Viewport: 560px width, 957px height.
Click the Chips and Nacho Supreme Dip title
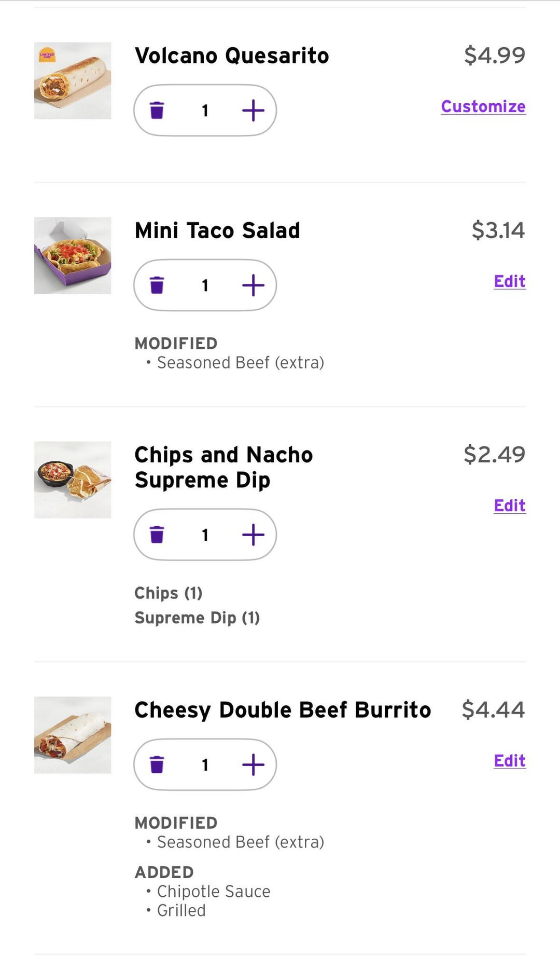pos(223,467)
